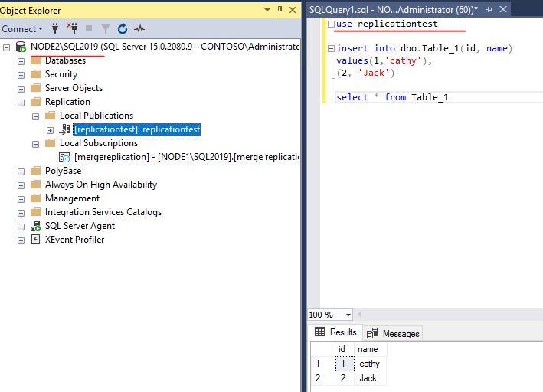The width and height of the screenshot is (543, 392).
Task: Pin the SQLQuery1.sql tab
Action: [x=489, y=10]
